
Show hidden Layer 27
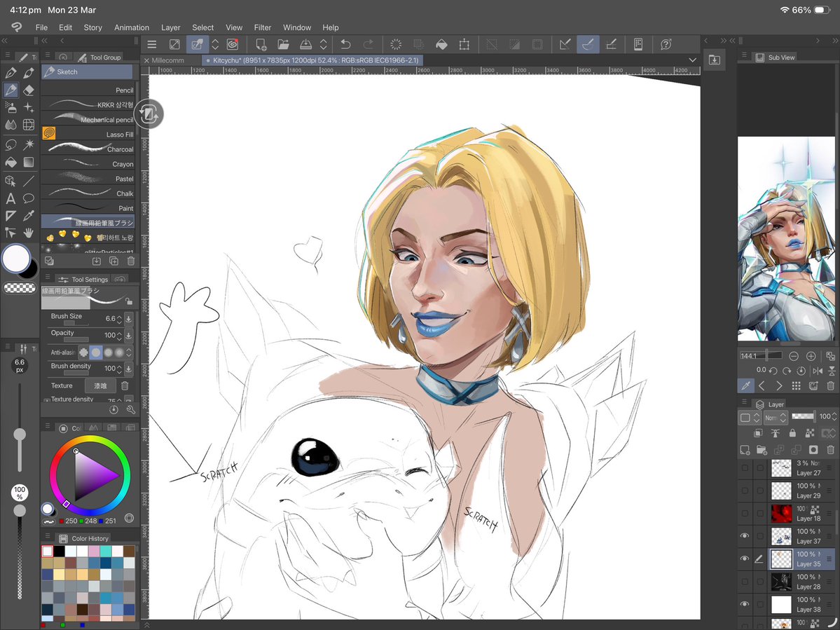(745, 467)
